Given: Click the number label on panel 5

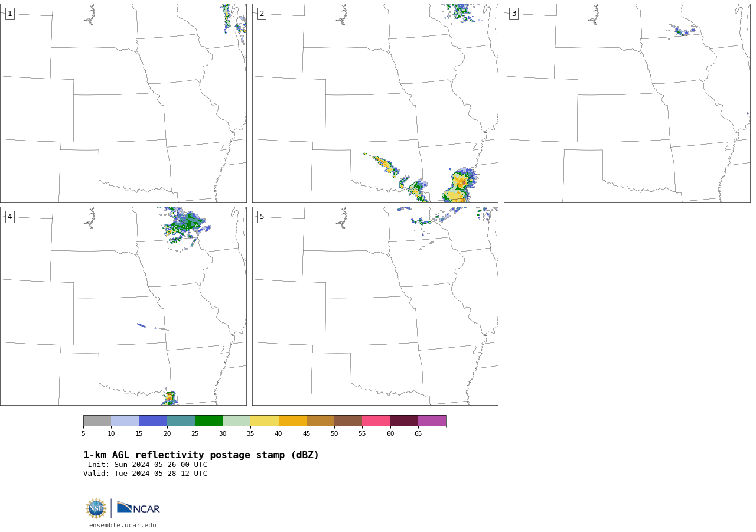Looking at the screenshot, I should [x=262, y=217].
